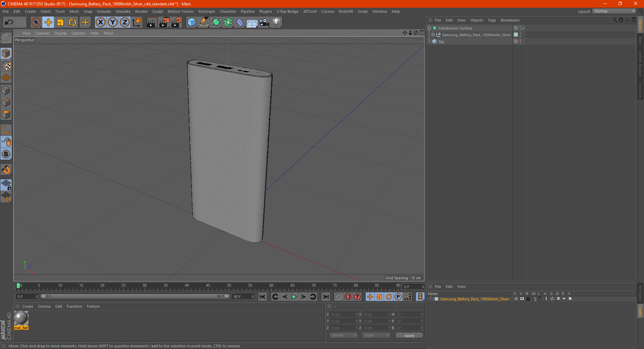Viewport: 644px width, 349px height.
Task: Switch to Edges mode
Action: [6, 102]
